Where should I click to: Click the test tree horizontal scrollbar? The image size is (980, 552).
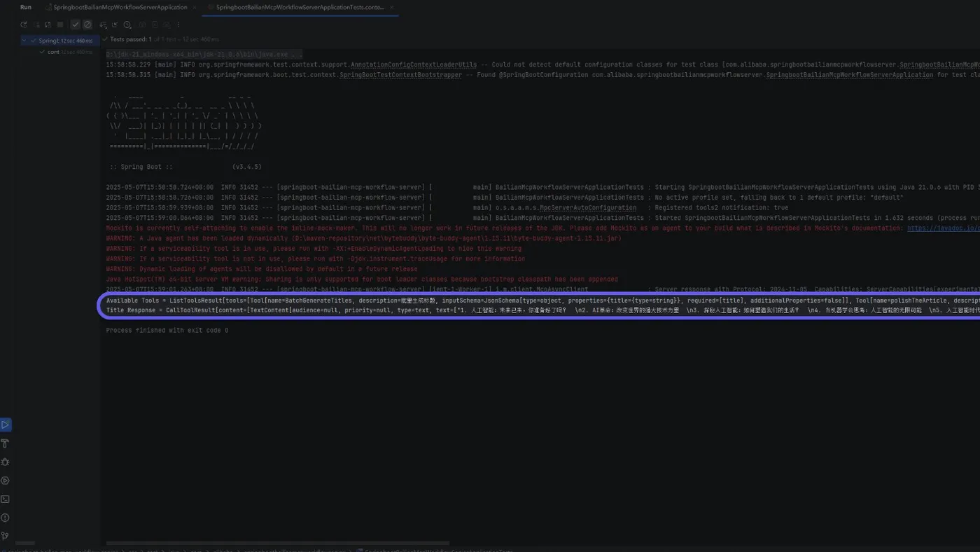click(x=25, y=543)
